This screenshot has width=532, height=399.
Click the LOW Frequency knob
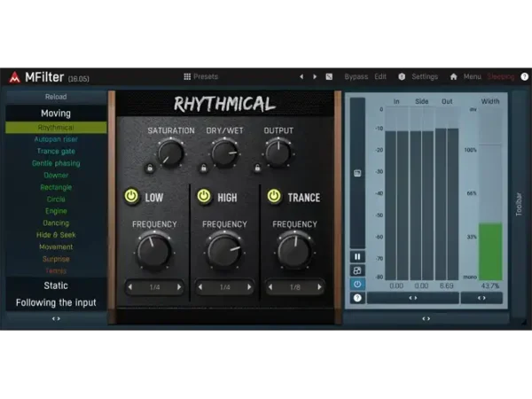pos(154,252)
